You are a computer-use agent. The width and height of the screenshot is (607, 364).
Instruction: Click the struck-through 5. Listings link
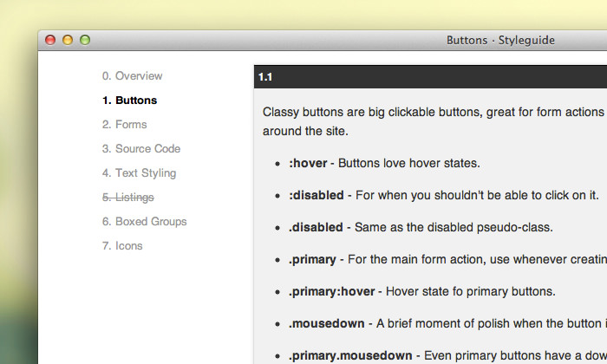click(x=127, y=198)
